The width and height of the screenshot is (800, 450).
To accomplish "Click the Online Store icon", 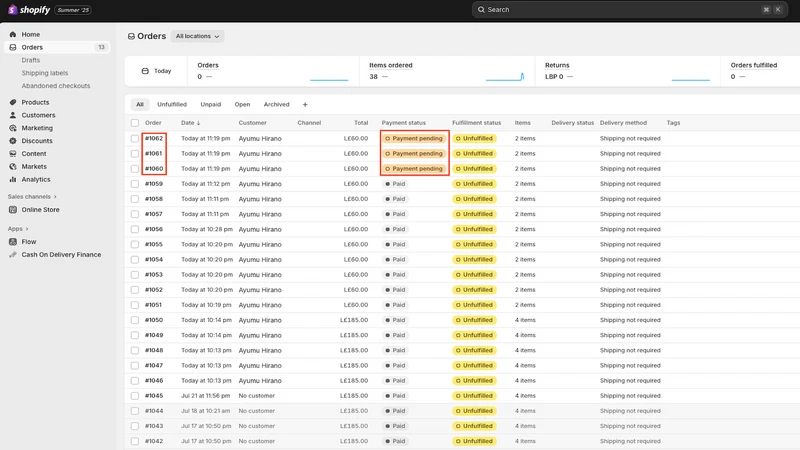I will point(13,210).
